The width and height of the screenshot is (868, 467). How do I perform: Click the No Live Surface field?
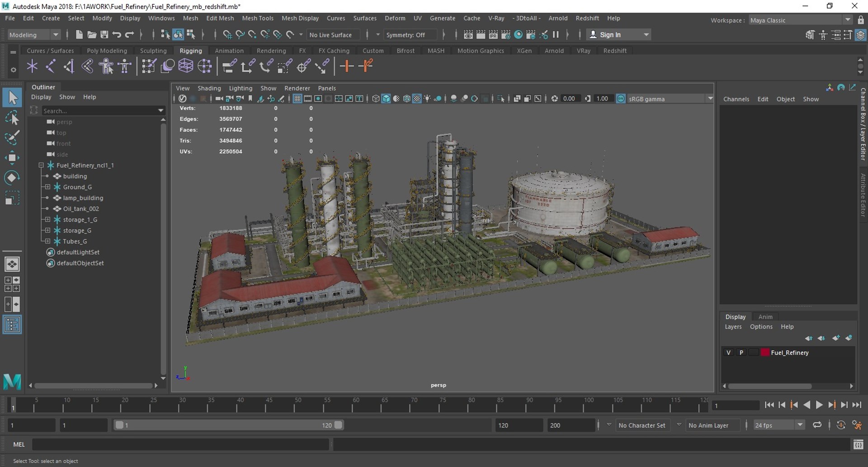click(334, 35)
